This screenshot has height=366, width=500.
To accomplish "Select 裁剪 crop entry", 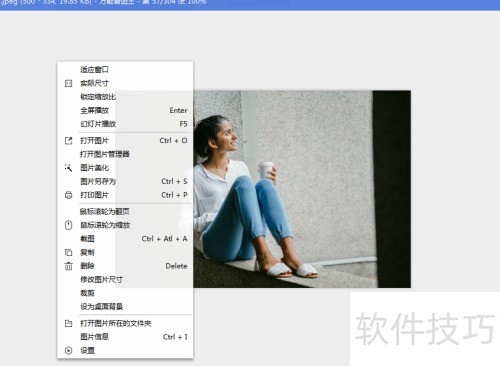I will (x=125, y=293).
